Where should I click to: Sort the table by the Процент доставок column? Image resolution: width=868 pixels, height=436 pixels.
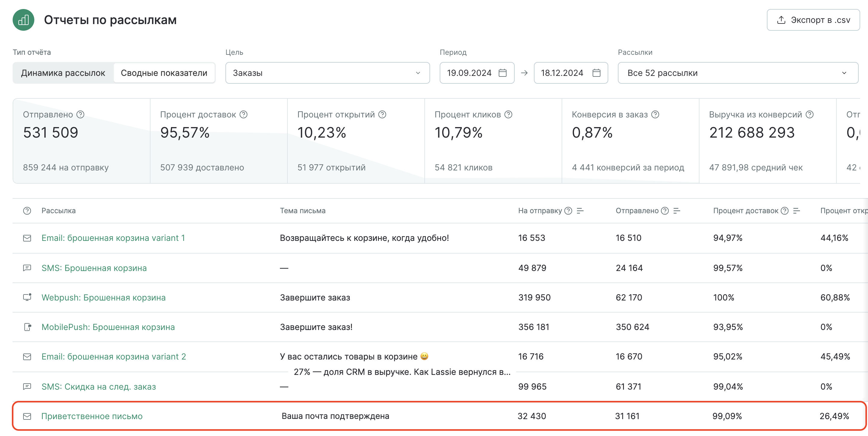796,211
